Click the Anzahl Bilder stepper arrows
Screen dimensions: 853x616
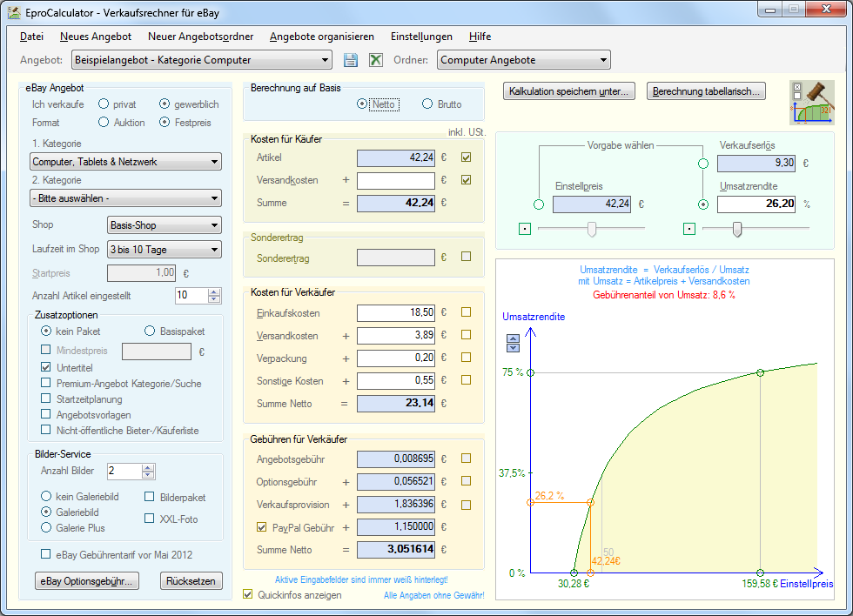148,471
